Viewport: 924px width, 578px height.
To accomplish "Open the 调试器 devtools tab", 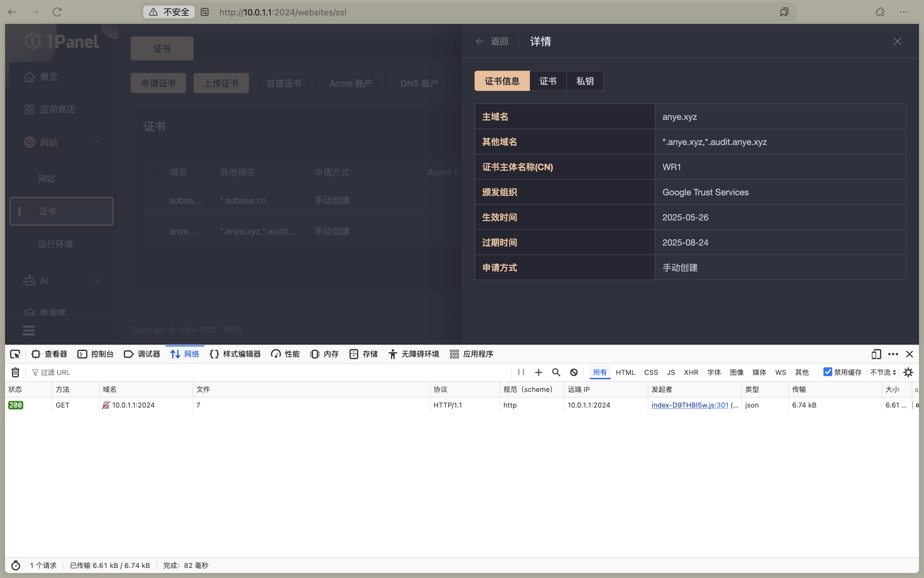I will (142, 354).
